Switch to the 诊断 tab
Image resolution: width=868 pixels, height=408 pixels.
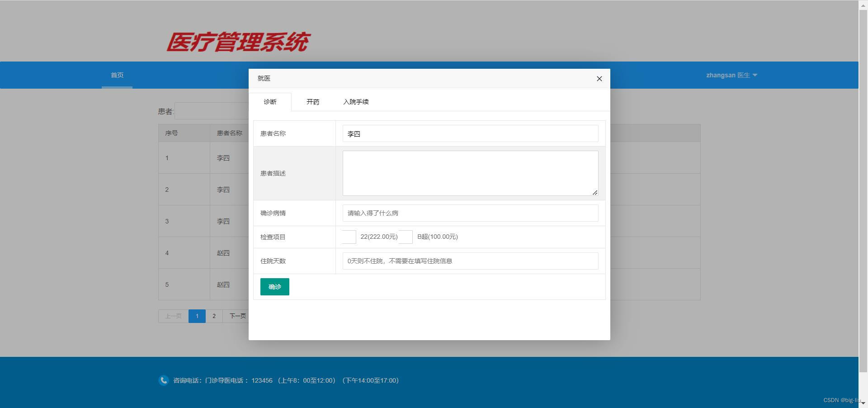point(270,102)
